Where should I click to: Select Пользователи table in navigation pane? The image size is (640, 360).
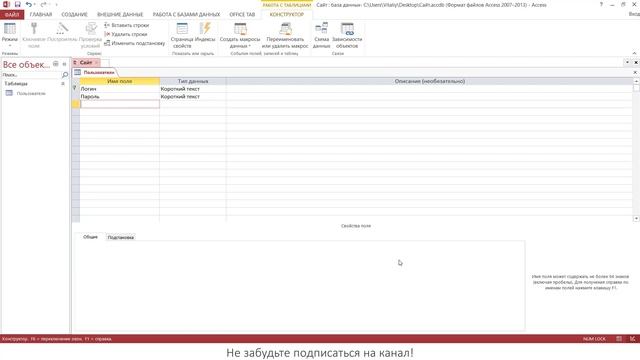tap(31, 93)
